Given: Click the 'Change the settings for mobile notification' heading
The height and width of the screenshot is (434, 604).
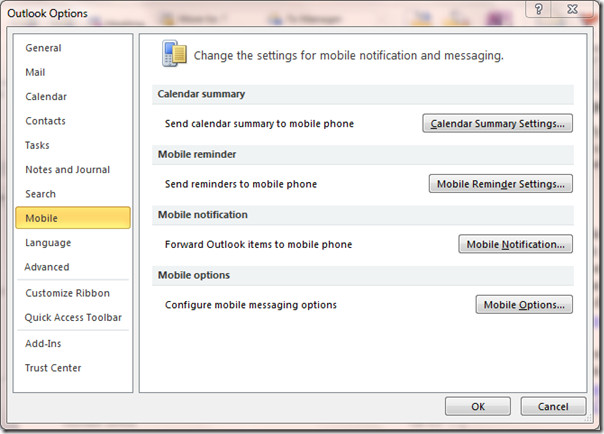Looking at the screenshot, I should 349,55.
